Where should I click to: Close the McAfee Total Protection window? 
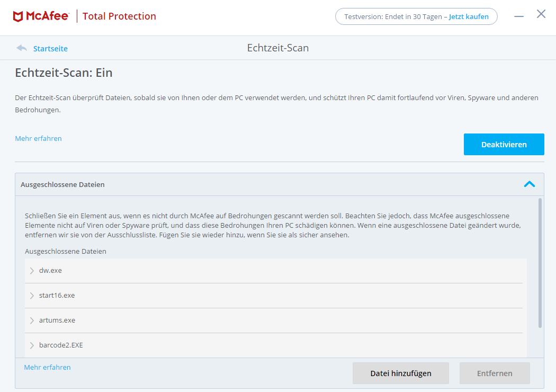pyautogui.click(x=541, y=14)
